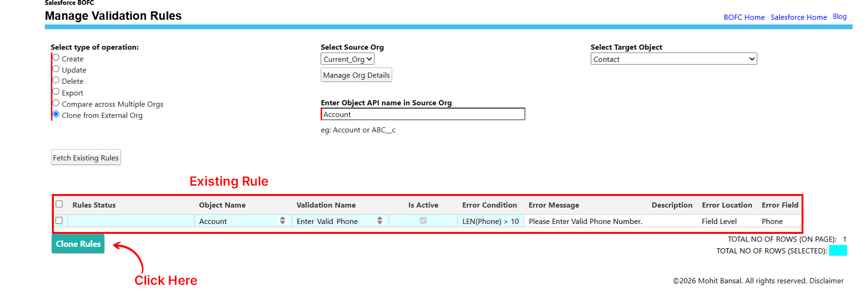
Task: Click the Error Condition column header
Action: (489, 205)
